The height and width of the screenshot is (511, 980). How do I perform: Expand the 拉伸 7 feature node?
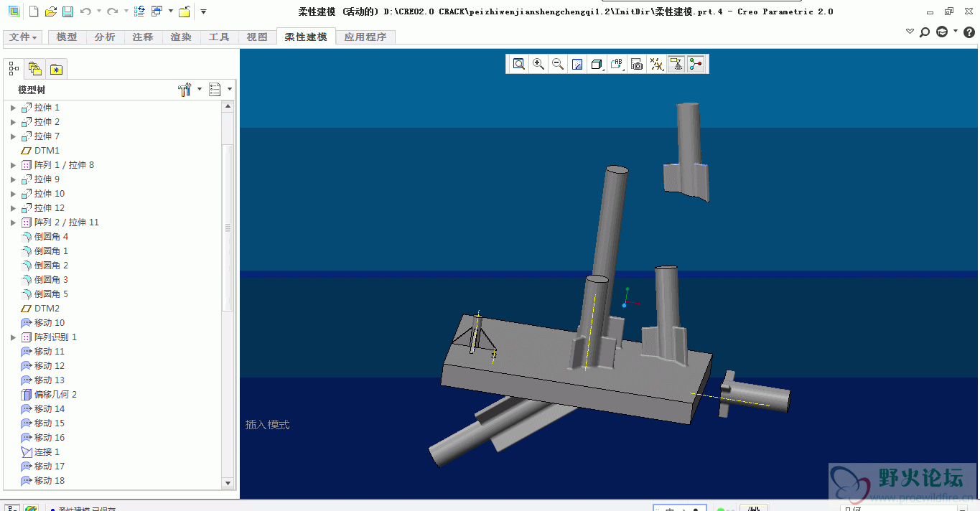click(x=13, y=136)
